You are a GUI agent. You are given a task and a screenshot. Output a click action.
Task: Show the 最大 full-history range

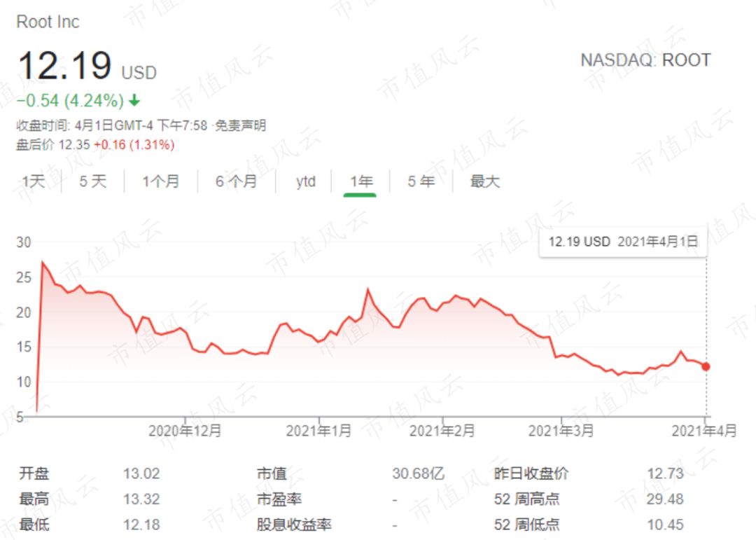coord(485,181)
